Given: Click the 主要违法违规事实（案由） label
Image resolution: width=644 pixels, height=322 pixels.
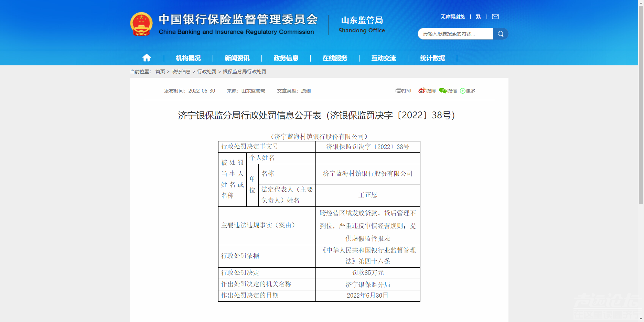Looking at the screenshot, I should [258, 225].
